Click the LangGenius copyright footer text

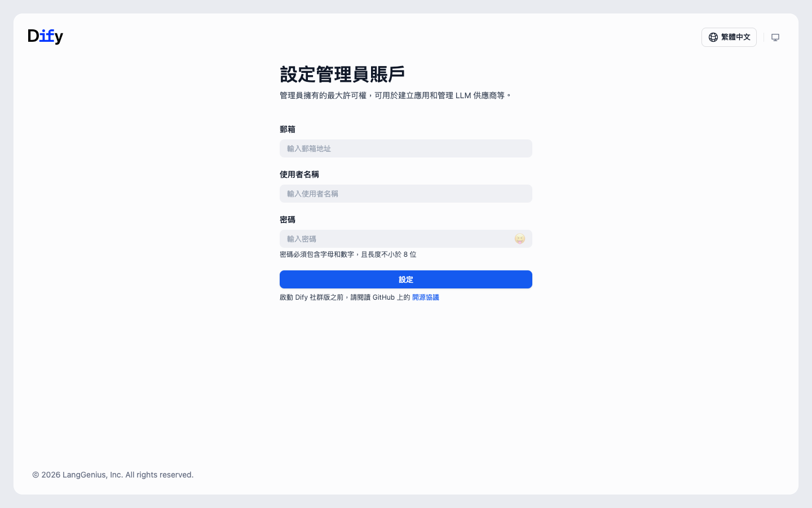tap(113, 475)
